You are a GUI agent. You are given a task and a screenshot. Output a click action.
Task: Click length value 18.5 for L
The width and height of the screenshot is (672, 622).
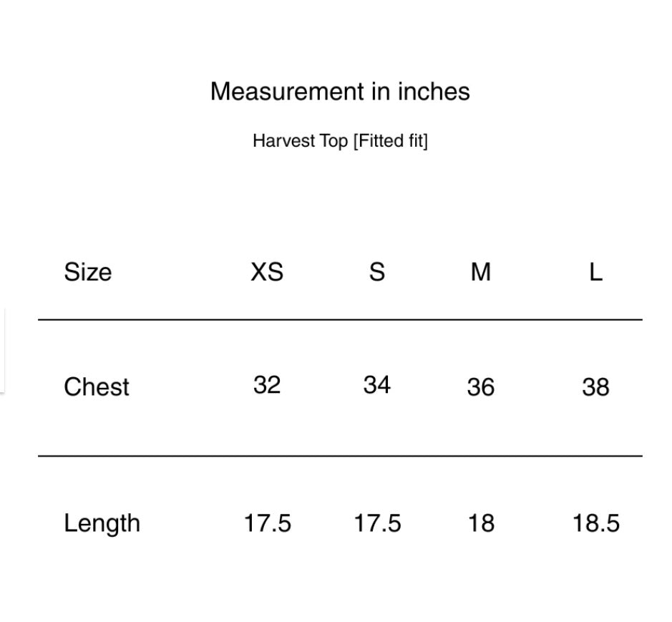coord(595,523)
